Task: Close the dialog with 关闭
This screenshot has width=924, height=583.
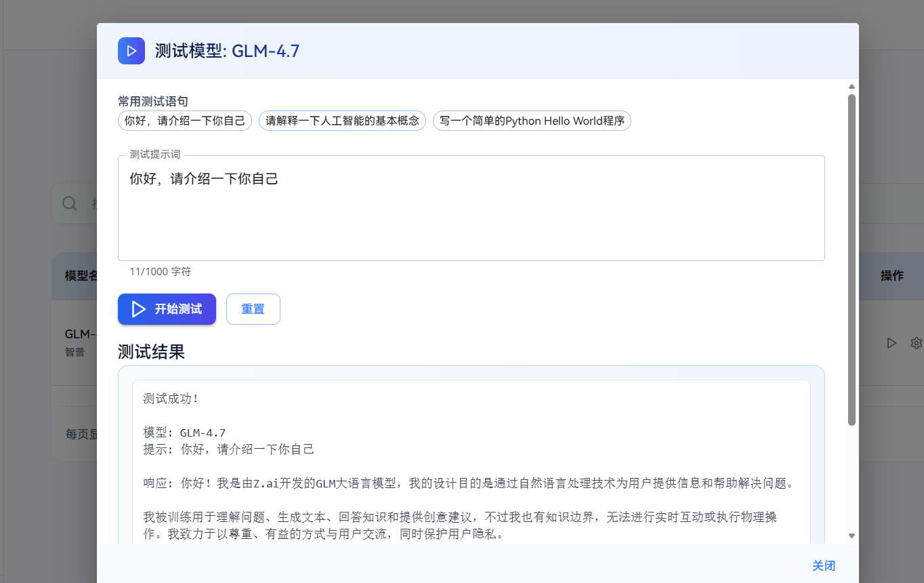Action: tap(824, 566)
